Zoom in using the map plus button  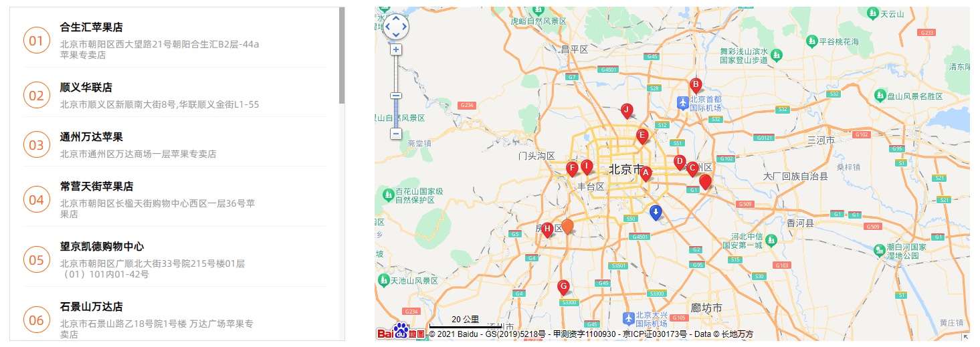[396, 49]
